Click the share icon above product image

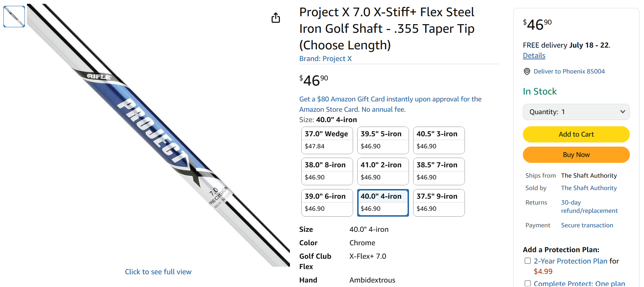tap(275, 18)
